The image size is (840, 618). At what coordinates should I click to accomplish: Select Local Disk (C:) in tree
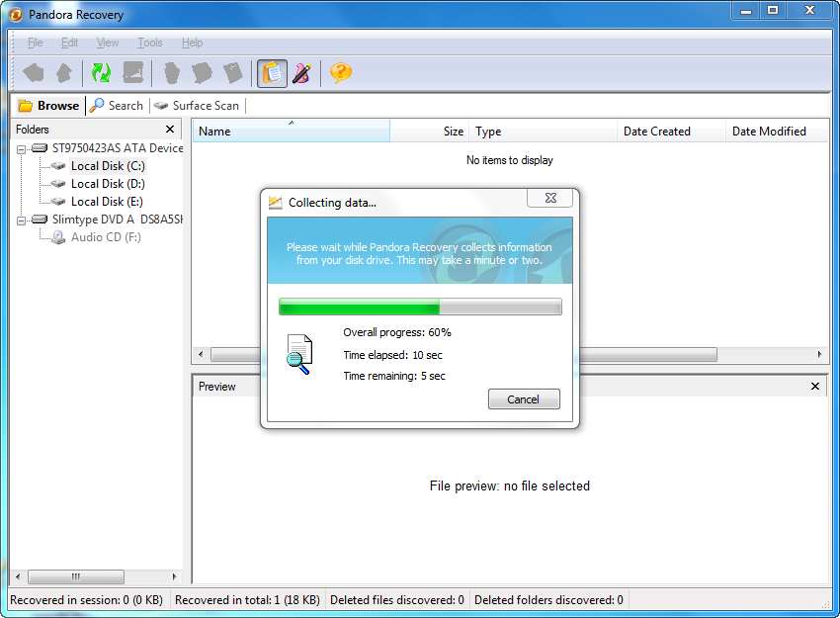tap(108, 166)
